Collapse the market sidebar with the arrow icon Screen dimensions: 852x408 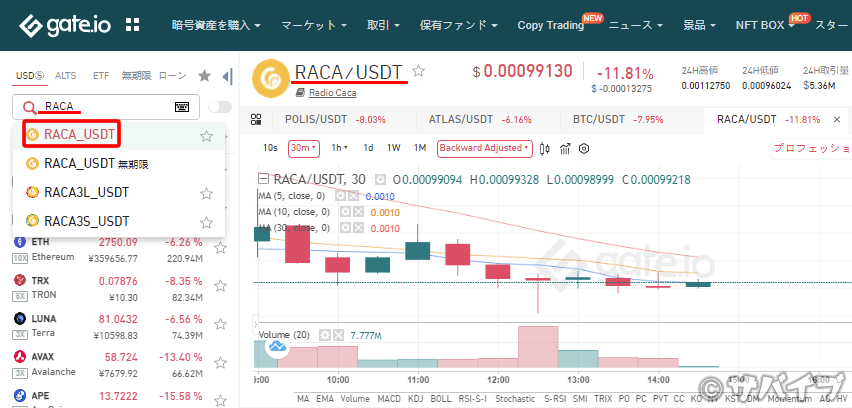tap(228, 76)
